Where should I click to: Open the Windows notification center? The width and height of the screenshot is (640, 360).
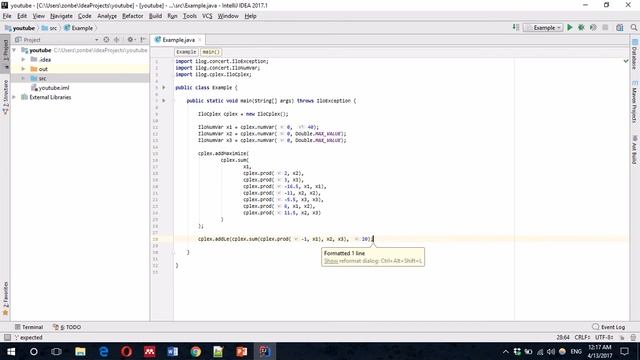pos(624,351)
